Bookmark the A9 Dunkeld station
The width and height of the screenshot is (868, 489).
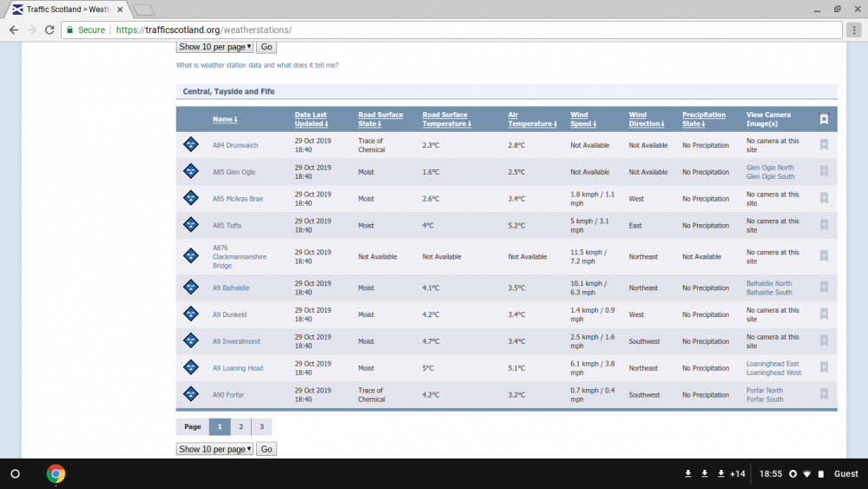[824, 314]
